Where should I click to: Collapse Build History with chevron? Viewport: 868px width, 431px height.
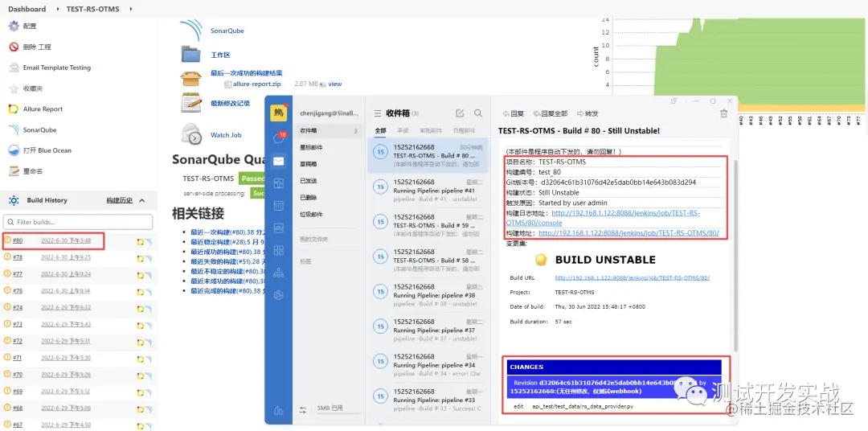click(x=141, y=200)
